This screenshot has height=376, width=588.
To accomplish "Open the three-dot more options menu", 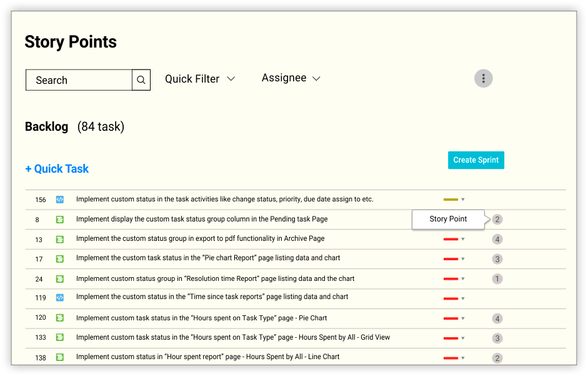I will 483,78.
